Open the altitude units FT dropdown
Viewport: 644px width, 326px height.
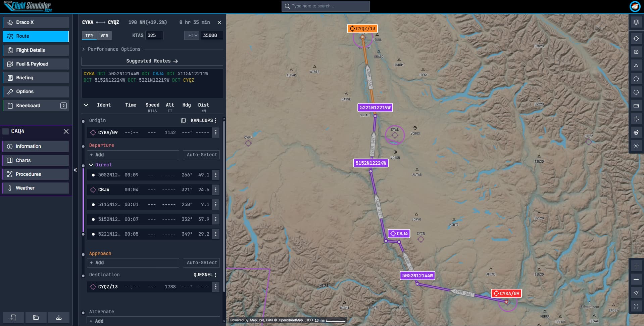pos(191,35)
